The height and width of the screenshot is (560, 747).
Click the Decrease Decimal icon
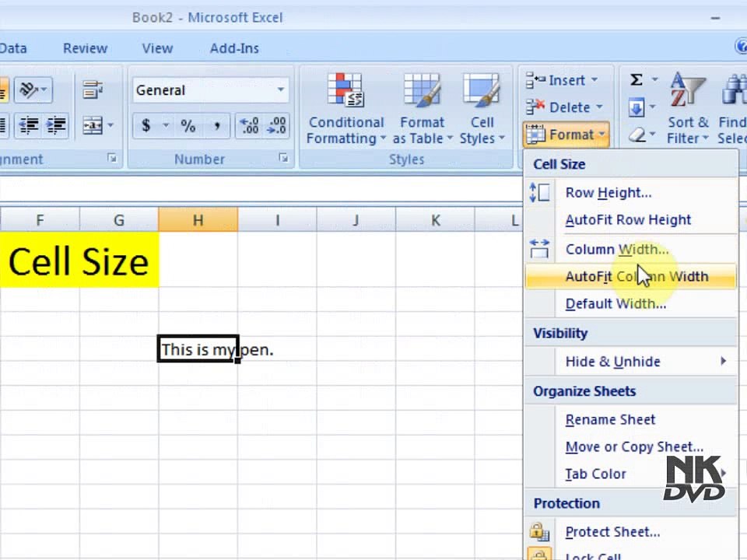coord(276,126)
